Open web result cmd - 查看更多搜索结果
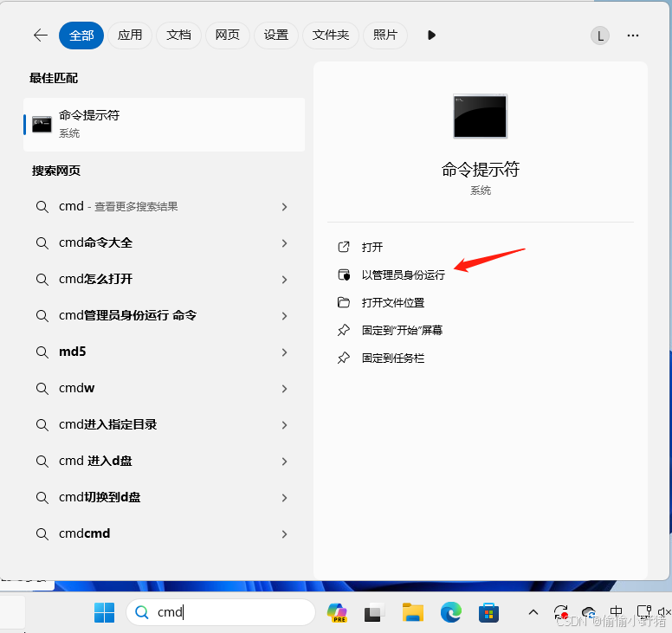 [163, 207]
